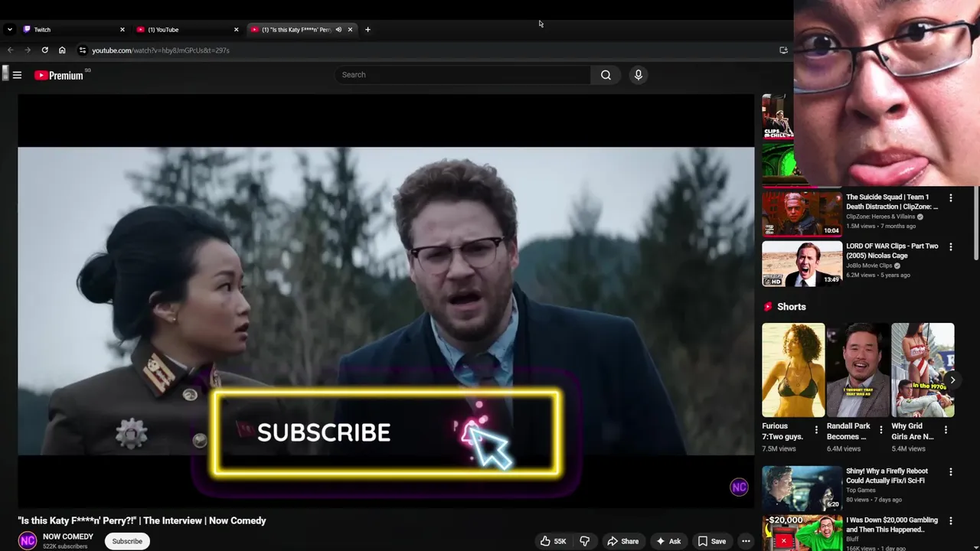Viewport: 980px width, 551px height.
Task: Open I Was Down $20,000 Gambling thumbnail
Action: (x=802, y=533)
